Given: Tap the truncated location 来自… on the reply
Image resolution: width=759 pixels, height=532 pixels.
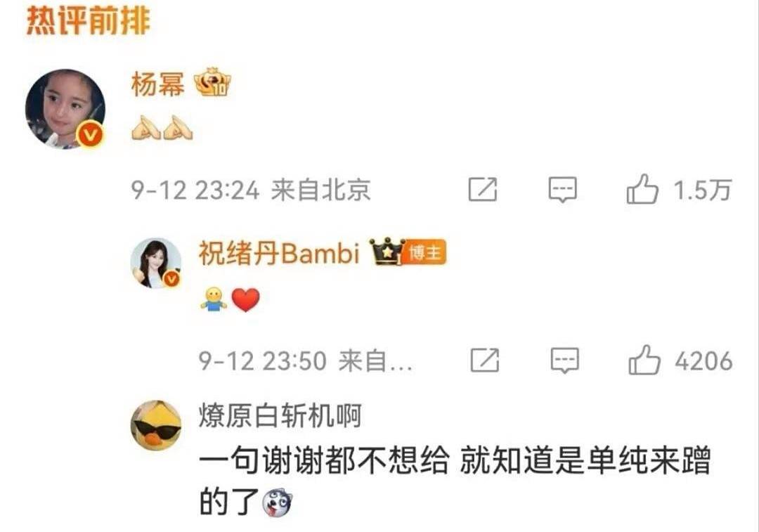Looking at the screenshot, I should coord(375,361).
